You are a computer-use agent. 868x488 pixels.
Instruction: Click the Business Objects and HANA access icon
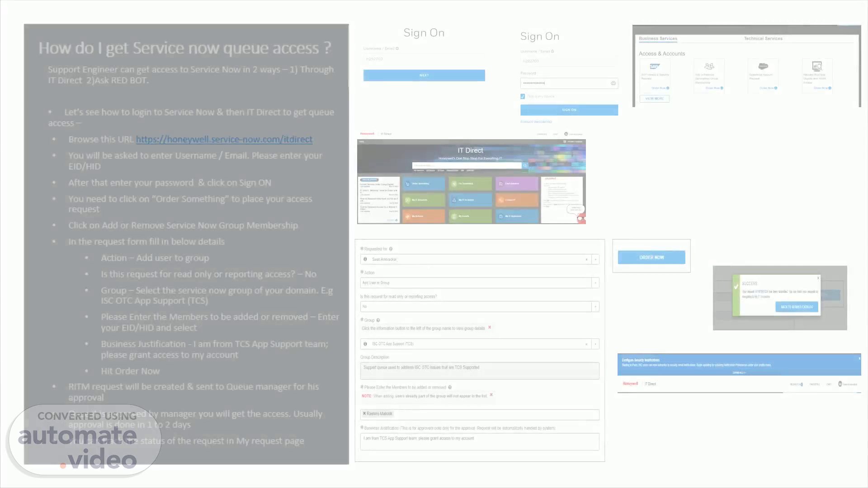coord(816,66)
